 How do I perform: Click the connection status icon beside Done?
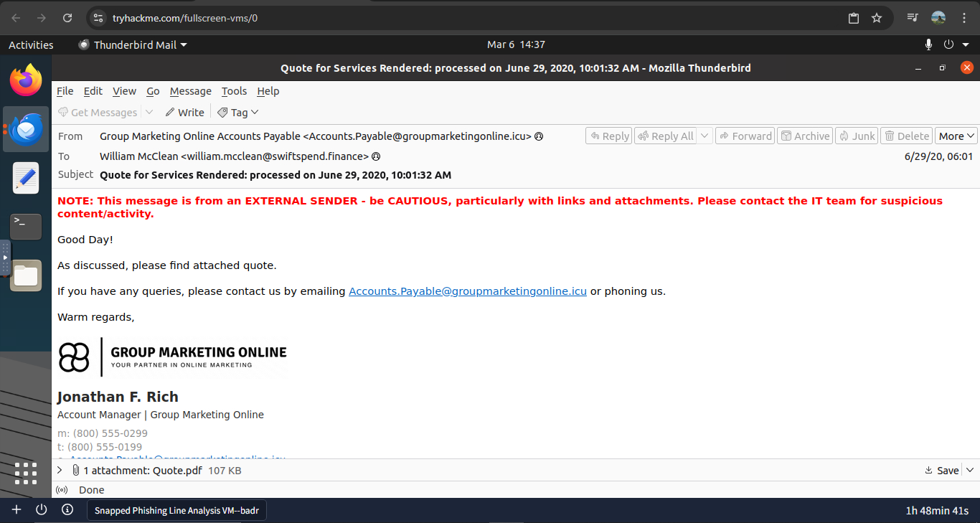(x=62, y=490)
